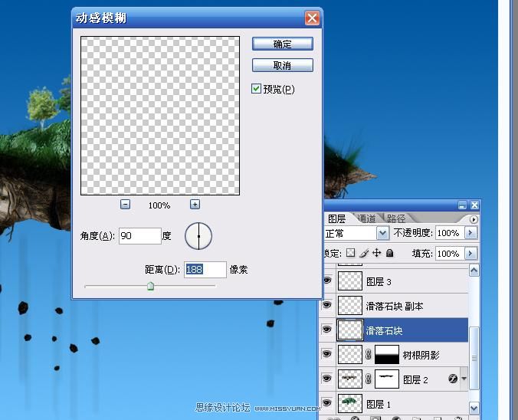Lock all padlock icon

[x=390, y=253]
